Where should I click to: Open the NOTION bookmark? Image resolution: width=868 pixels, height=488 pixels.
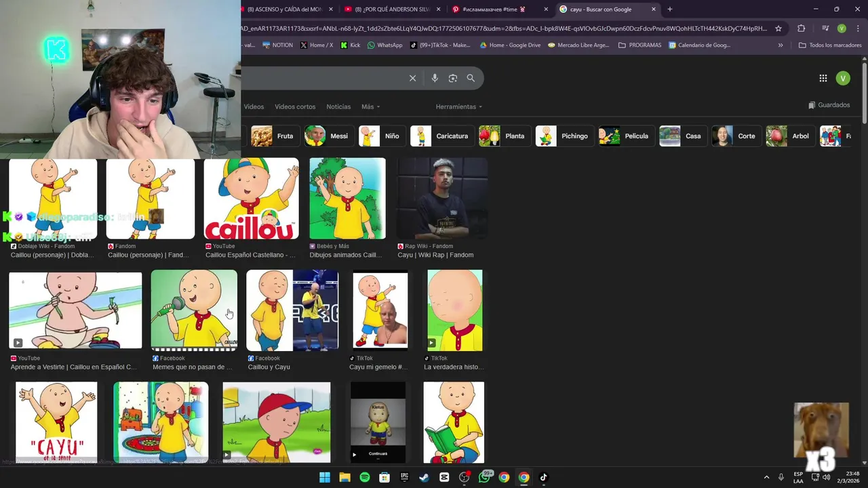point(277,45)
